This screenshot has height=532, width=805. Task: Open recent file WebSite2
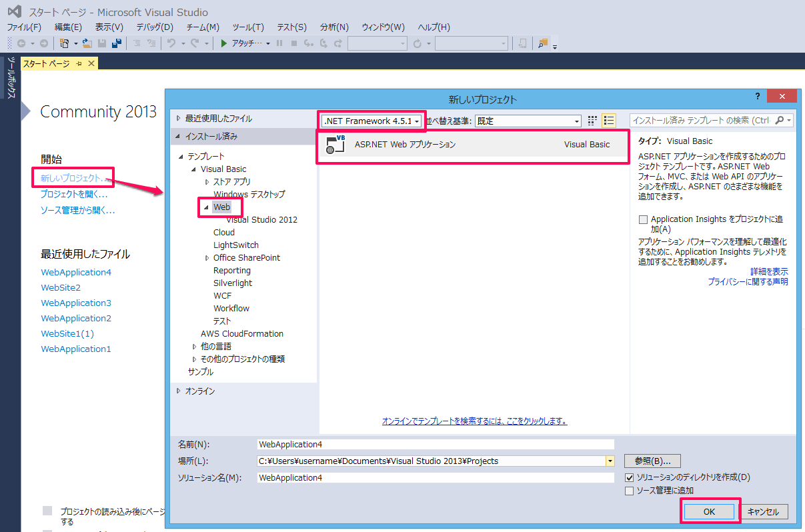[61, 287]
